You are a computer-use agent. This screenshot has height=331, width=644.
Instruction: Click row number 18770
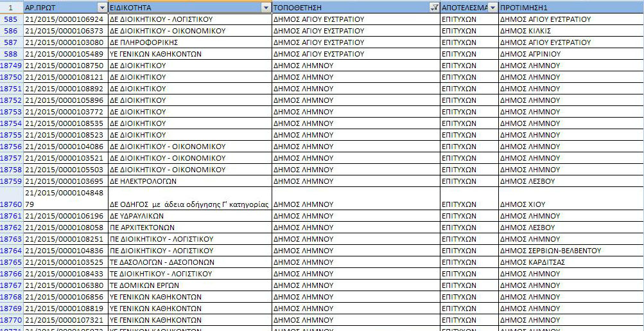pos(12,320)
